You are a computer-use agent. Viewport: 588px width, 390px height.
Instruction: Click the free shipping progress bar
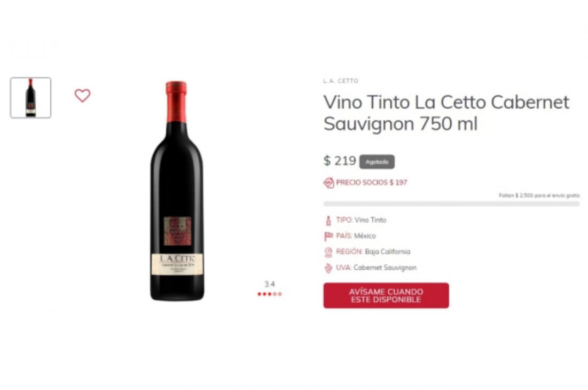pos(451,204)
